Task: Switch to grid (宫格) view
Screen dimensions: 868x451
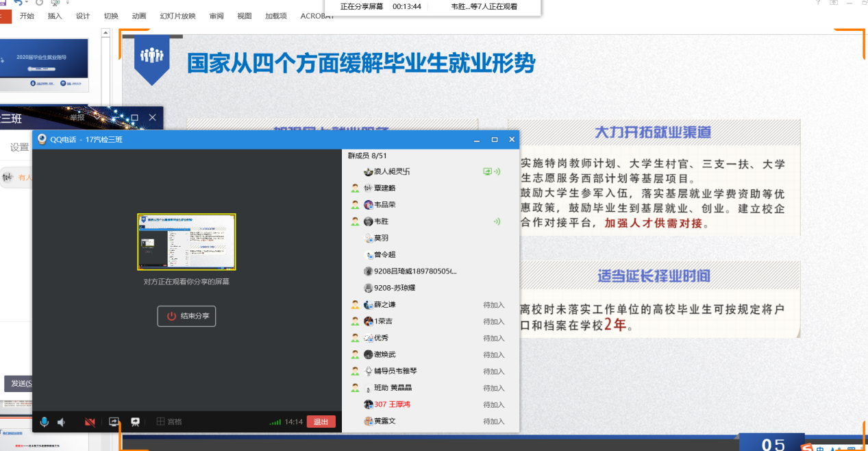Action: click(169, 422)
